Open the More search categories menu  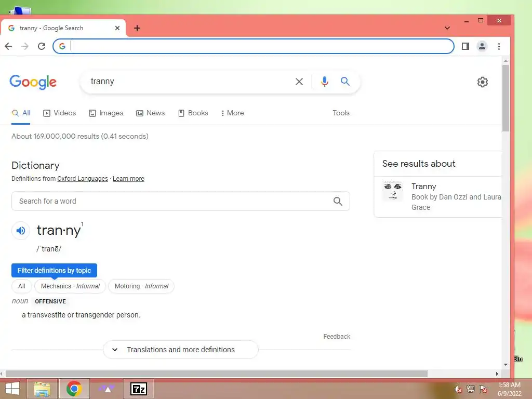(x=232, y=113)
